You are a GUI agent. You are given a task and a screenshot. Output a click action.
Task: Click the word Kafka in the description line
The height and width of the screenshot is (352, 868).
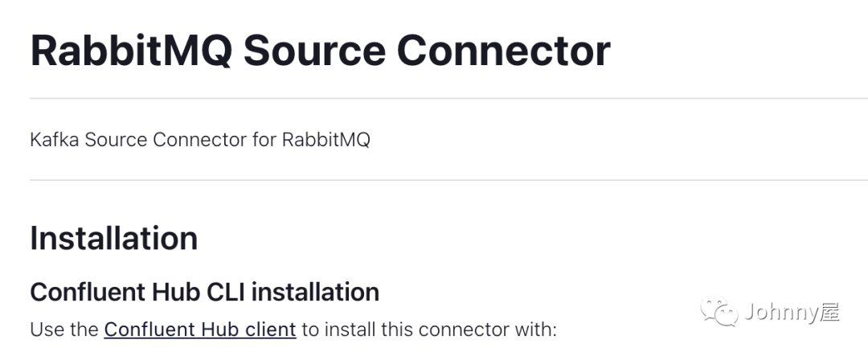coord(54,140)
